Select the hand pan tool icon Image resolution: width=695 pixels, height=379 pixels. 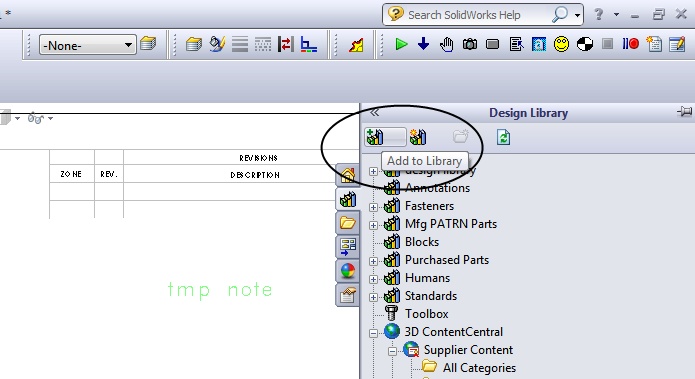(x=447, y=44)
